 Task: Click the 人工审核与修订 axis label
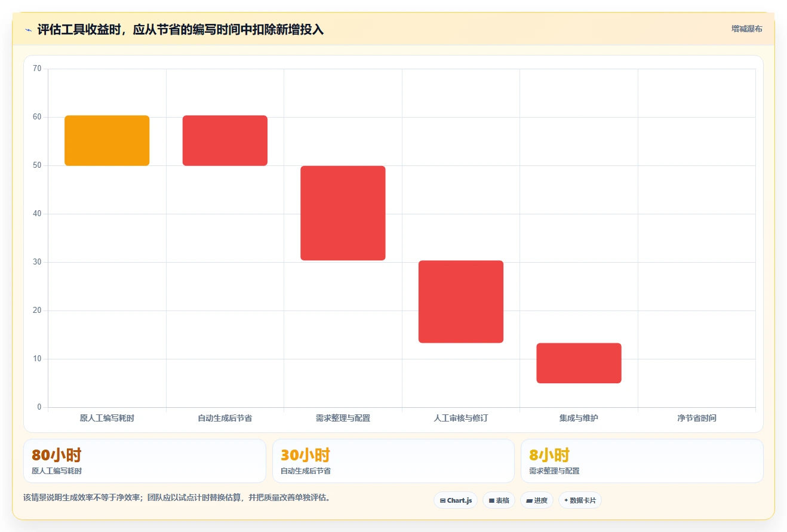point(461,418)
